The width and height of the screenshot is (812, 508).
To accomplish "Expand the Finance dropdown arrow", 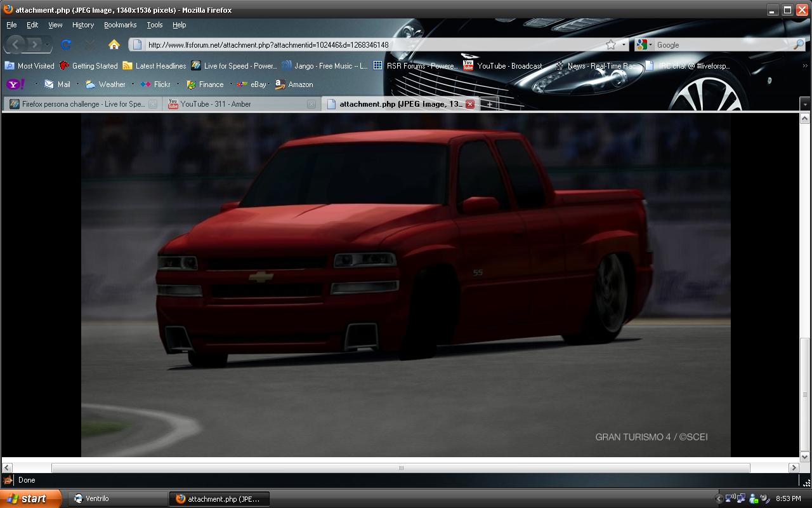I will coord(231,84).
